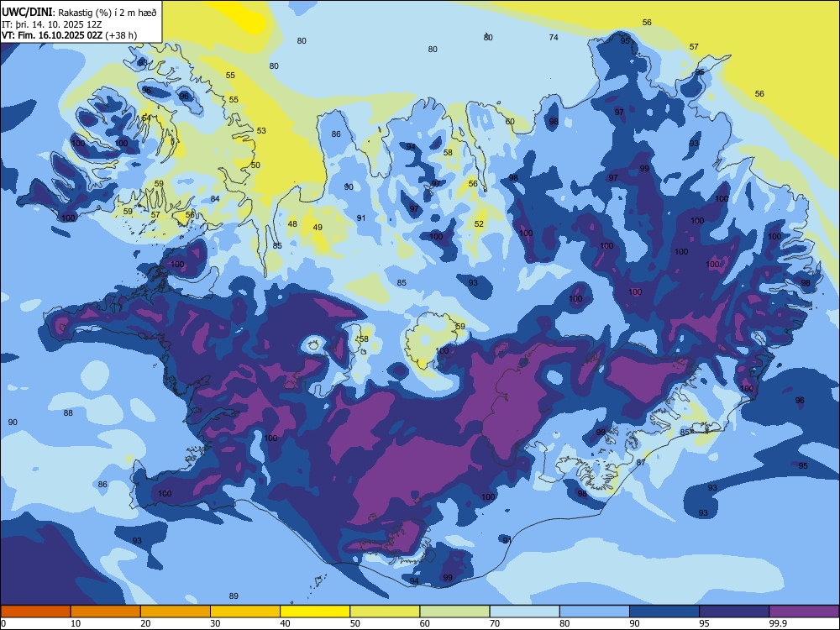Click the legend tick label '95'
The width and height of the screenshot is (840, 630).
[x=704, y=623]
